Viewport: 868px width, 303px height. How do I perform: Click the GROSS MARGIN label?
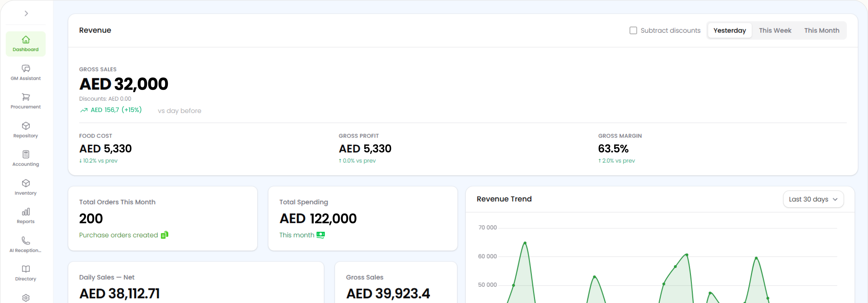[620, 136]
